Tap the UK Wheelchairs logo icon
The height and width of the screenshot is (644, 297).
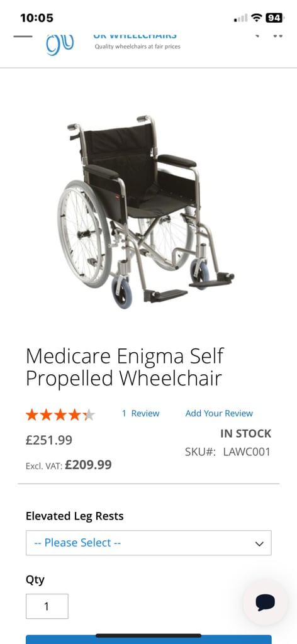60,45
